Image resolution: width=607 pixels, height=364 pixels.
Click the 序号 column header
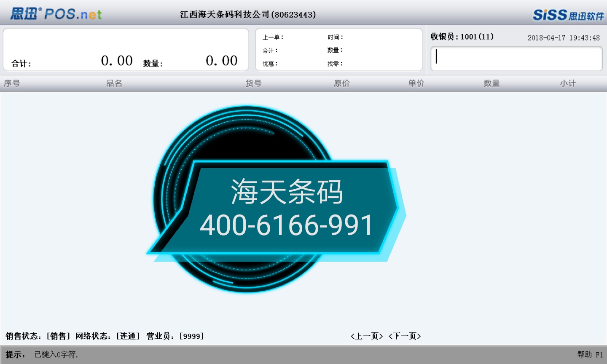(x=12, y=83)
